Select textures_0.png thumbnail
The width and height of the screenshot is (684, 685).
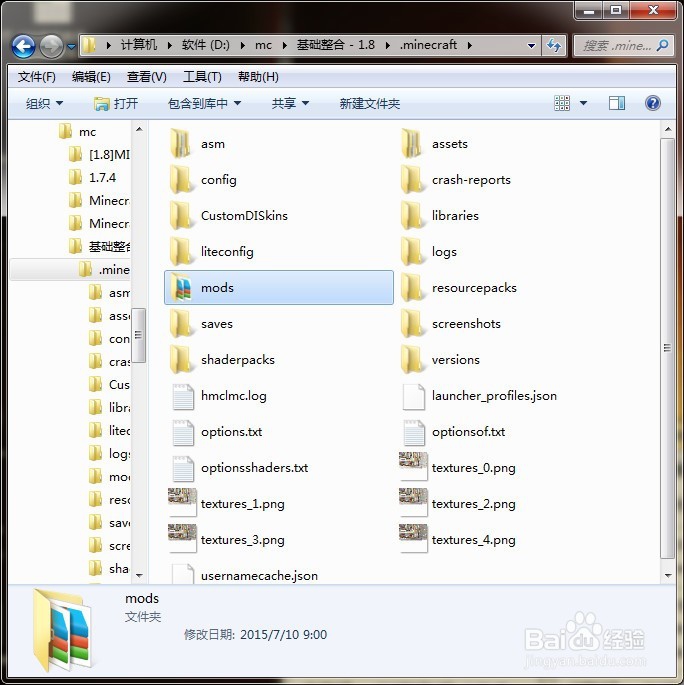click(x=413, y=467)
